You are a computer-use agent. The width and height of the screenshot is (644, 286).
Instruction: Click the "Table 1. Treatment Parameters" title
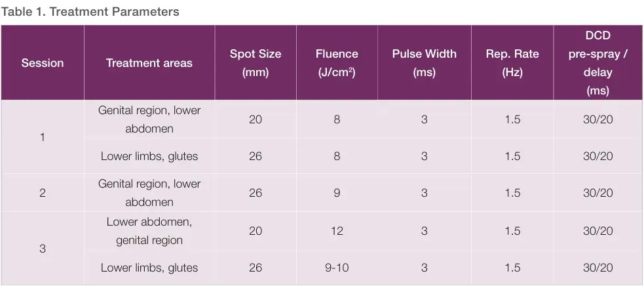coord(90,12)
